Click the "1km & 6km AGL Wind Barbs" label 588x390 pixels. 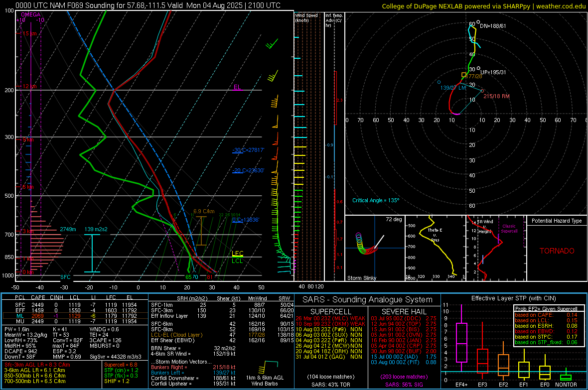pyautogui.click(x=265, y=381)
